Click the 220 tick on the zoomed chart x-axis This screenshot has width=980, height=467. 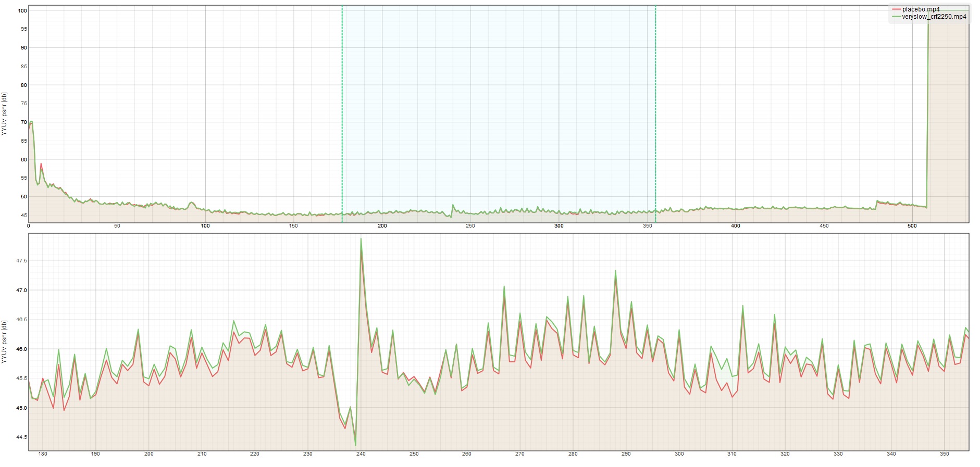(x=255, y=454)
